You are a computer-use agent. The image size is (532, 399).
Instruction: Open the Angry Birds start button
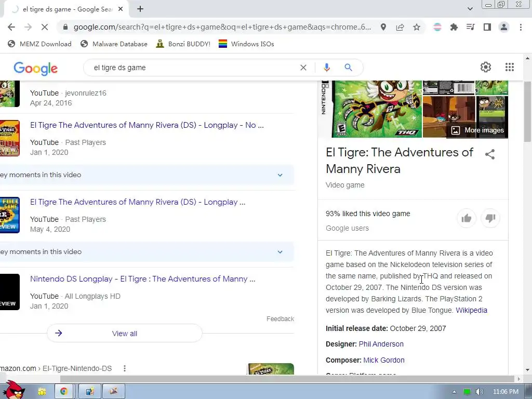[14, 390]
